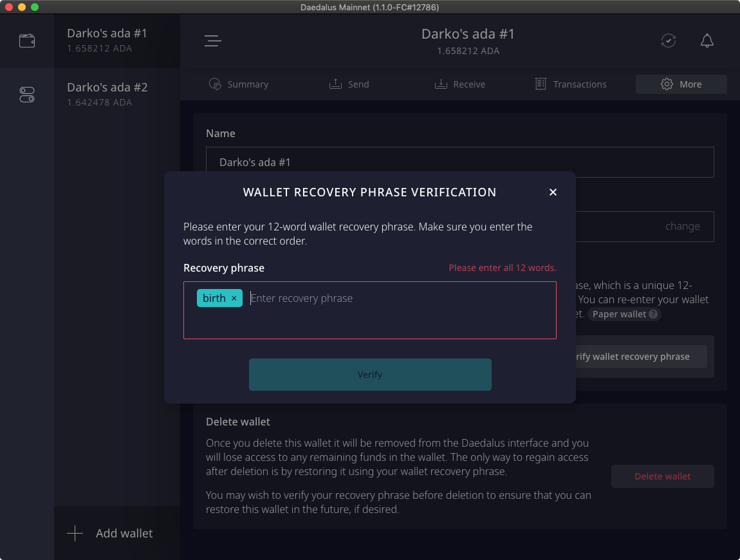
Task: Switch to the Transactions tab
Action: click(x=571, y=84)
